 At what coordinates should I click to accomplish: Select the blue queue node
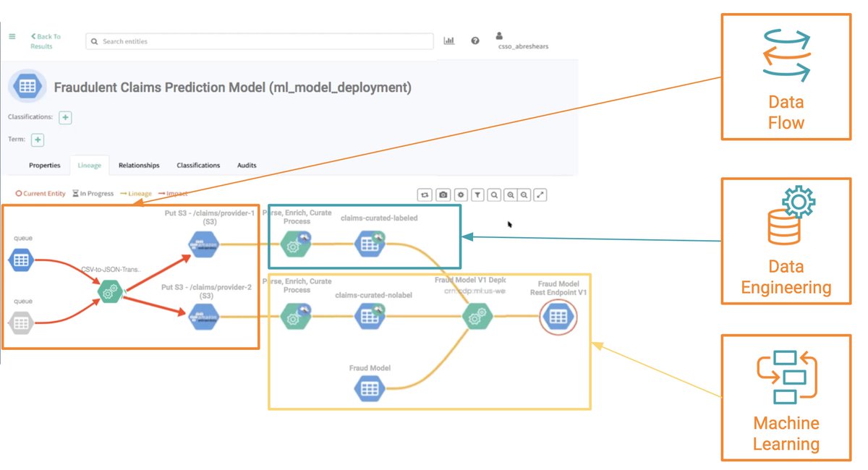click(x=22, y=259)
